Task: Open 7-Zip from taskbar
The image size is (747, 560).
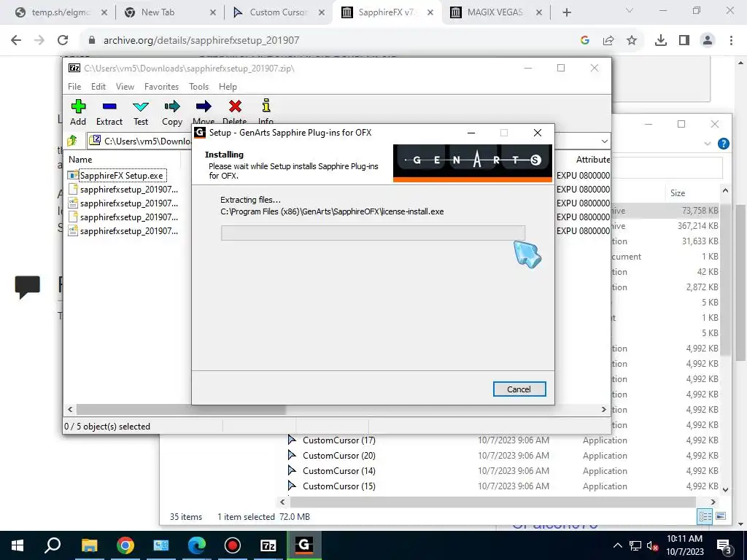Action: point(268,545)
